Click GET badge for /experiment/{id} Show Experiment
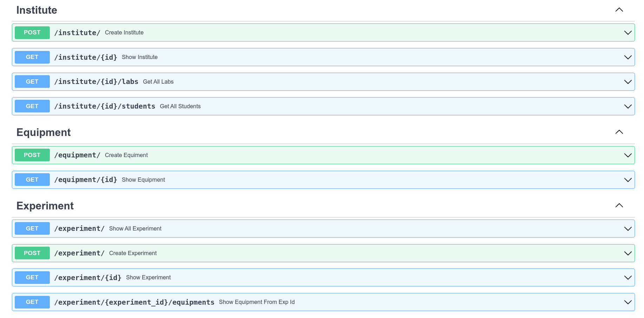 click(32, 278)
